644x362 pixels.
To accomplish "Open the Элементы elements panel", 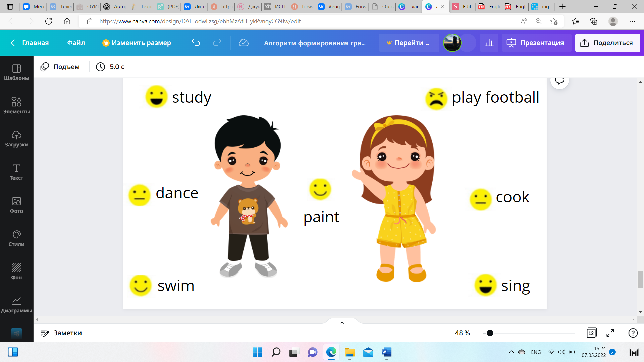I will pos(16,106).
